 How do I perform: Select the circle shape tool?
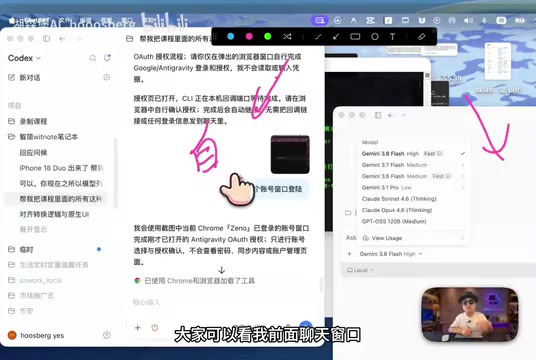(x=375, y=37)
